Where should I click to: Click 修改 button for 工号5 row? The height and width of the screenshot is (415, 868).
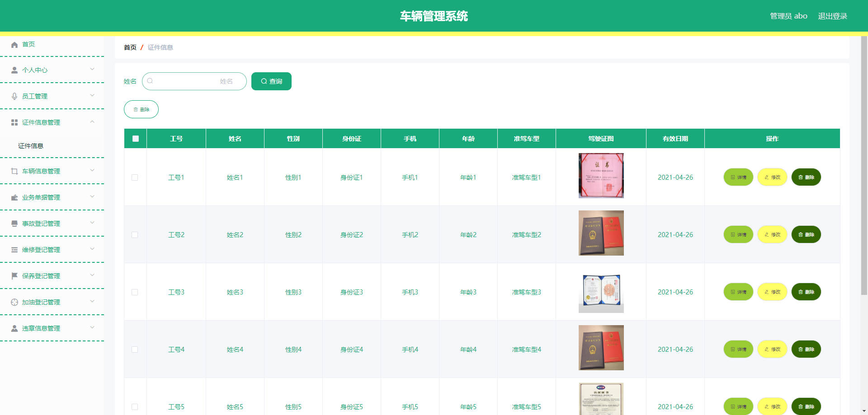click(772, 406)
